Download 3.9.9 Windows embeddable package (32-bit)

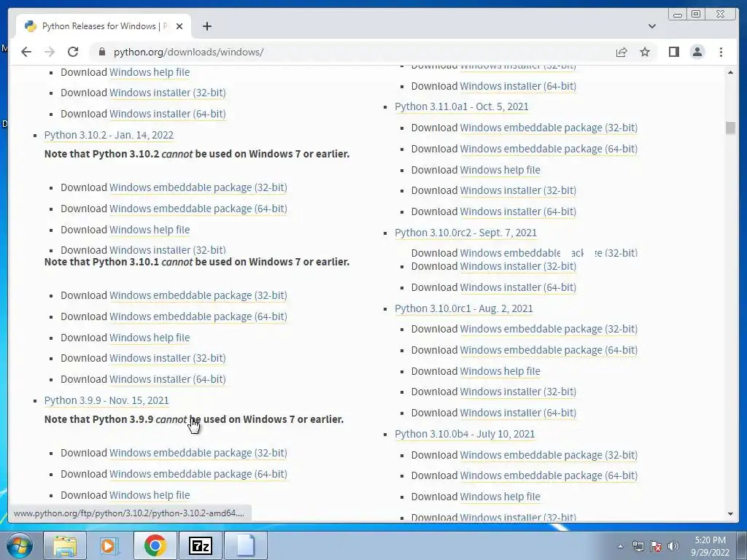click(x=198, y=453)
